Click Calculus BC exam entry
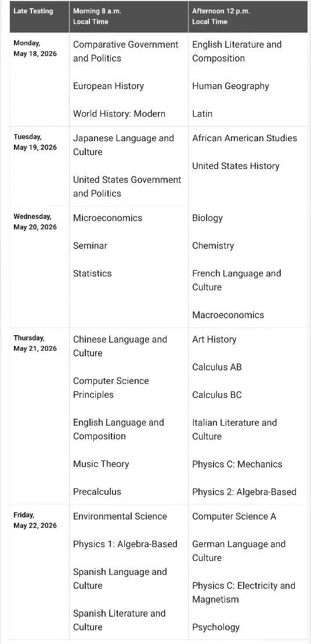The height and width of the screenshot is (644, 311). pyautogui.click(x=217, y=395)
